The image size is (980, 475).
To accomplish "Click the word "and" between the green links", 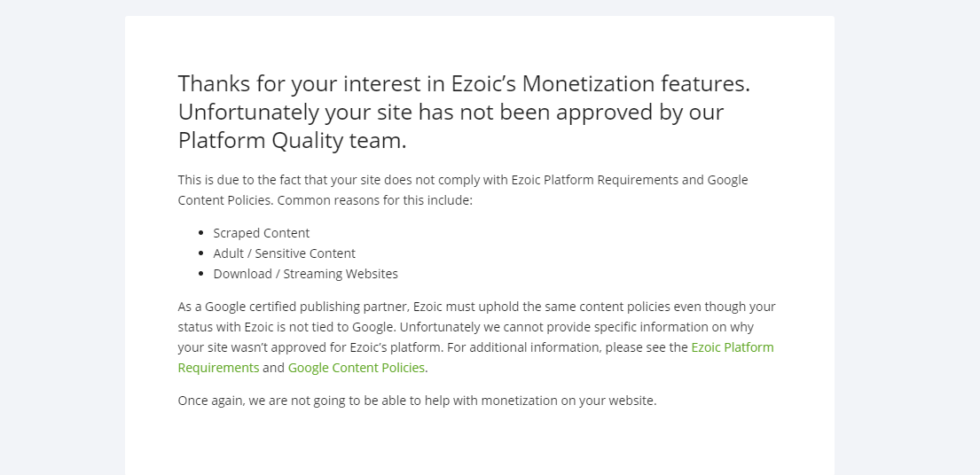I will click(x=274, y=368).
